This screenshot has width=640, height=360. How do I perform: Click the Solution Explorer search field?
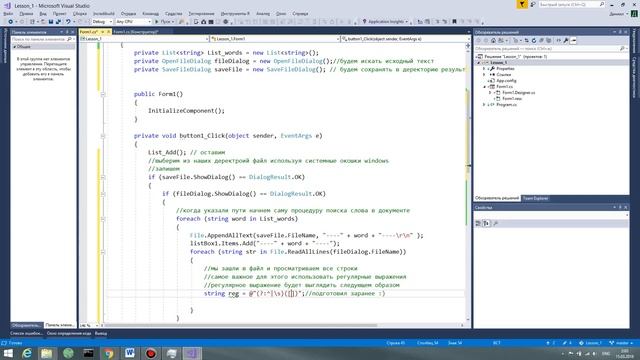[551, 49]
